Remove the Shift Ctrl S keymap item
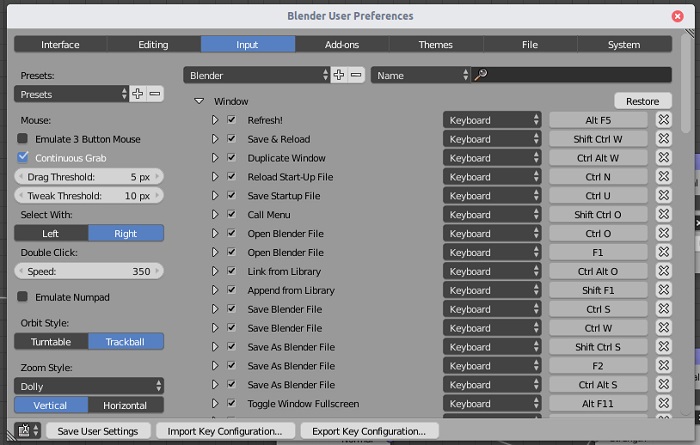The image size is (700, 445). pos(663,346)
